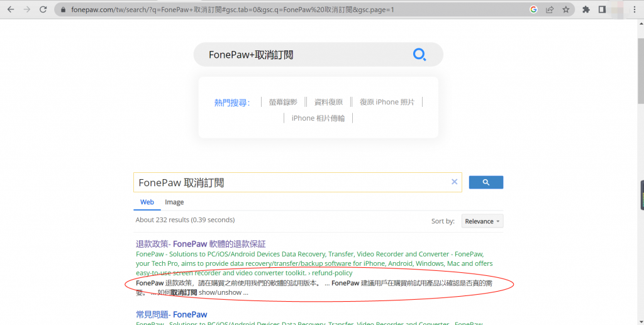This screenshot has width=644, height=325.
Task: Click About 232 results text
Action: pyautogui.click(x=186, y=220)
